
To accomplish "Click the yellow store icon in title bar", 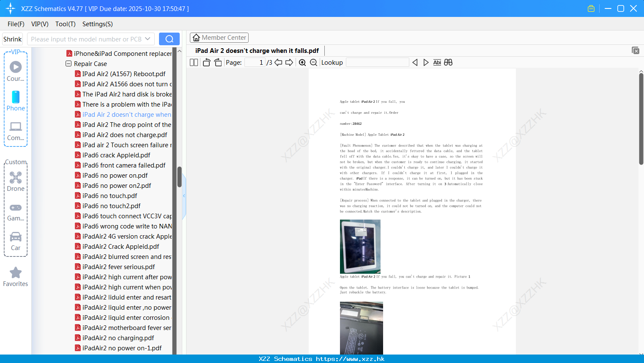I will 591,8.
